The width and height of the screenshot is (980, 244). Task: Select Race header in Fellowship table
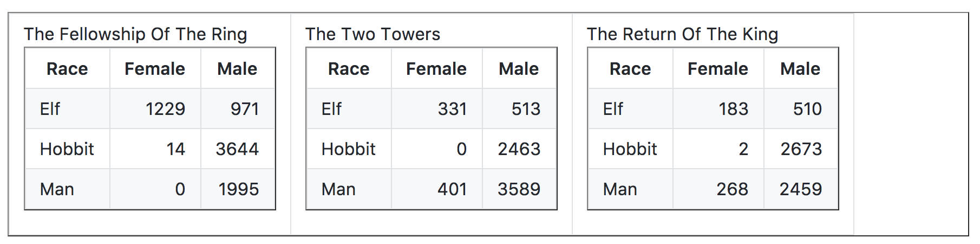(67, 69)
